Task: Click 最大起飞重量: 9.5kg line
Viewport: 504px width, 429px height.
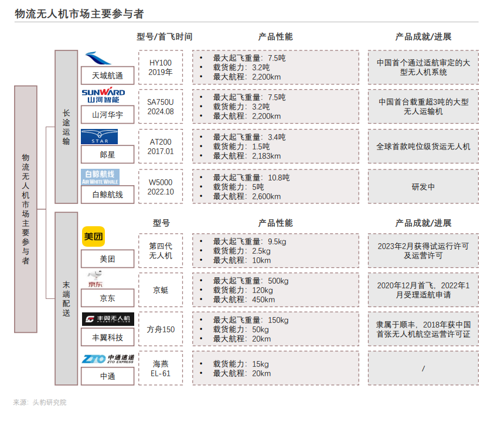Action: (x=250, y=241)
